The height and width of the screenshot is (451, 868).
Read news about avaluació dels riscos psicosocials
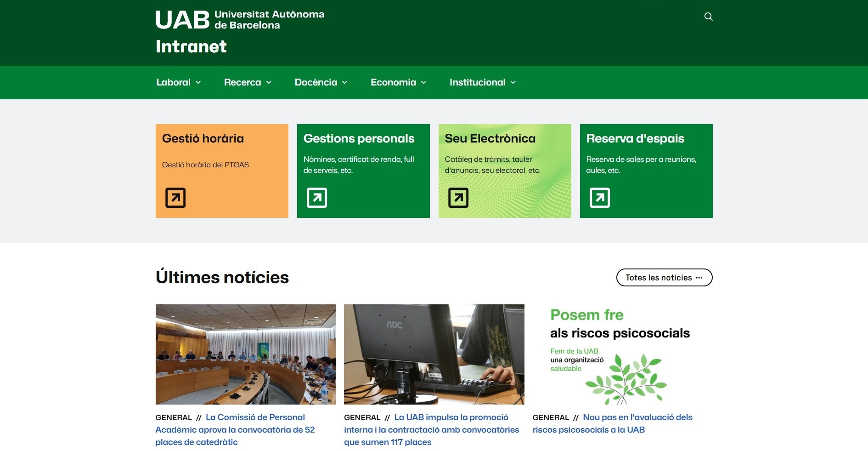(x=613, y=423)
